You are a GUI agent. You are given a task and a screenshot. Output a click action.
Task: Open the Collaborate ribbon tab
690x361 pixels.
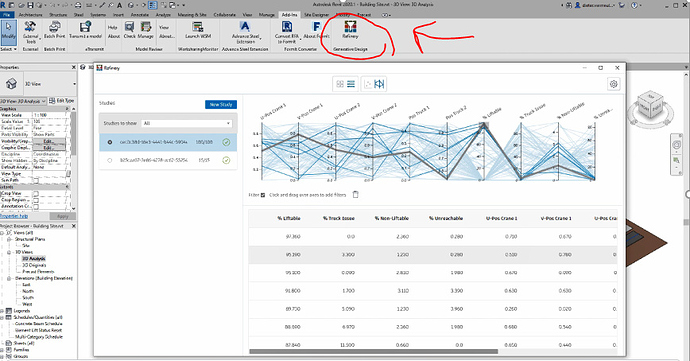[224, 15]
